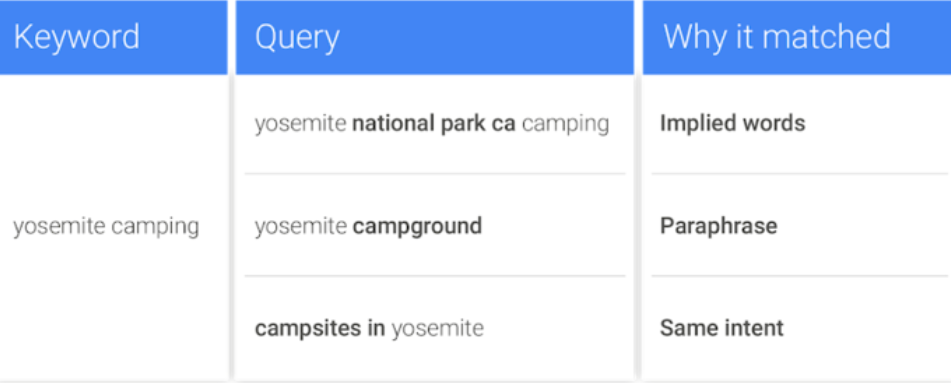Select the Query column header
Image resolution: width=951 pixels, height=383 pixels.
pyautogui.click(x=435, y=37)
